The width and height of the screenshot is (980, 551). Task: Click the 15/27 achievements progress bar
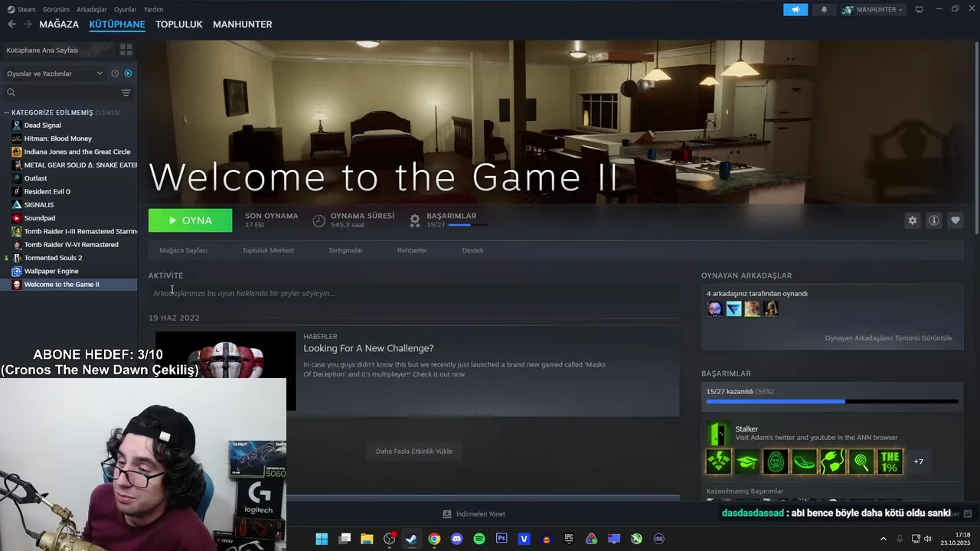(x=831, y=401)
